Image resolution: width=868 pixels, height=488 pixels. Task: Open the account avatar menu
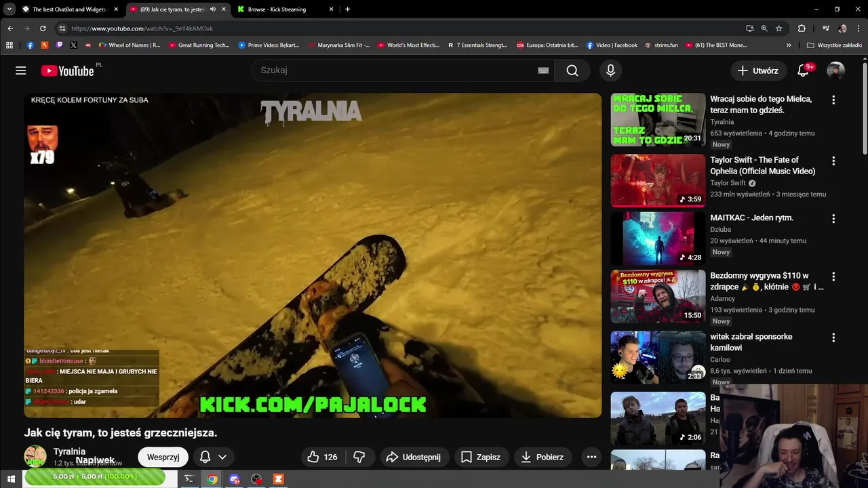(835, 70)
